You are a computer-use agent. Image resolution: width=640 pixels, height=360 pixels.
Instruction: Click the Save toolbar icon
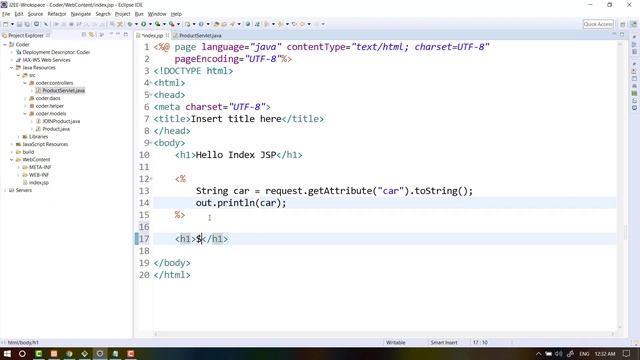point(19,24)
